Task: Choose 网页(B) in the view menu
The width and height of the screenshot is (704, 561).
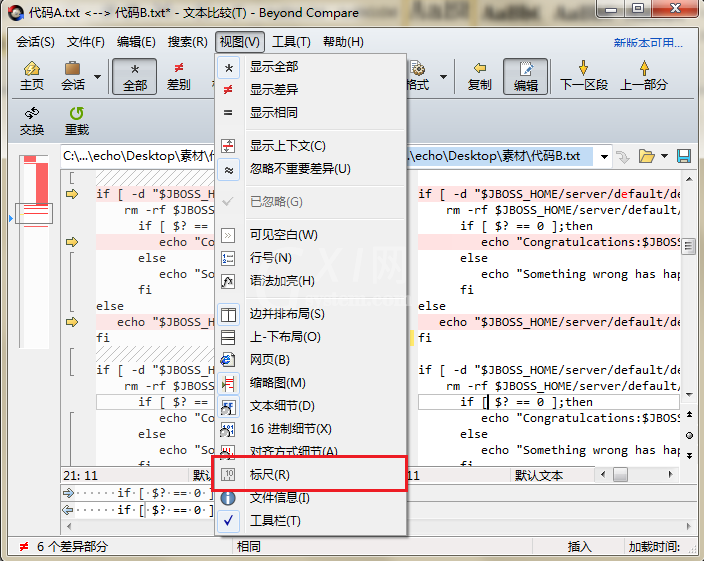Action: pyautogui.click(x=311, y=360)
